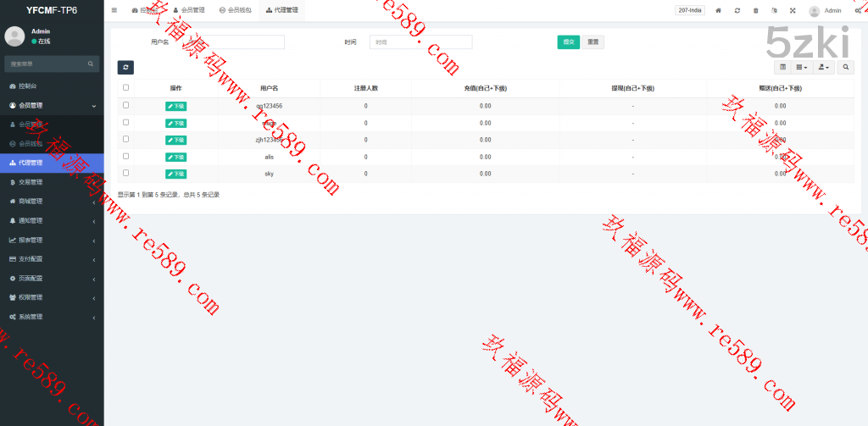868x426 pixels.
Task: Click the record count text below the table
Action: point(169,195)
